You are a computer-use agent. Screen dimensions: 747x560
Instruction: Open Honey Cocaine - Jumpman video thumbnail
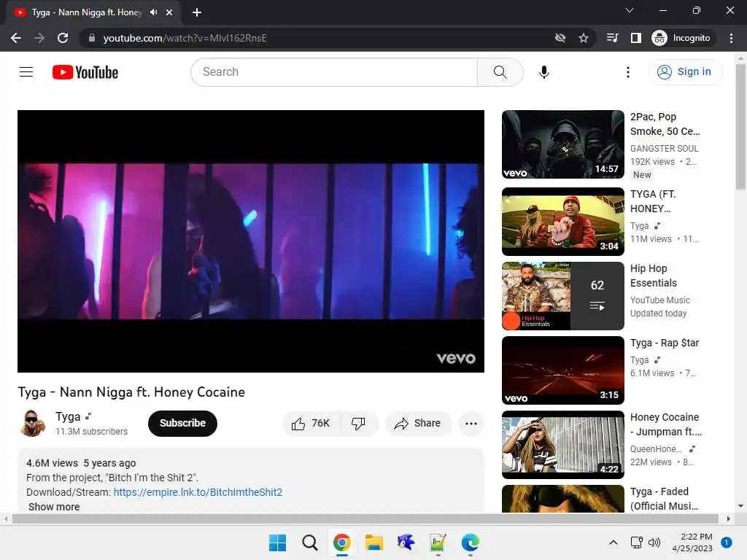(x=562, y=445)
